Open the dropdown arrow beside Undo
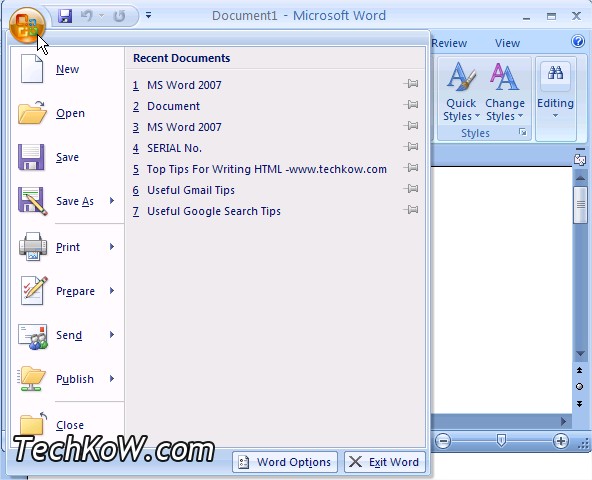This screenshot has height=480, width=592. click(101, 16)
